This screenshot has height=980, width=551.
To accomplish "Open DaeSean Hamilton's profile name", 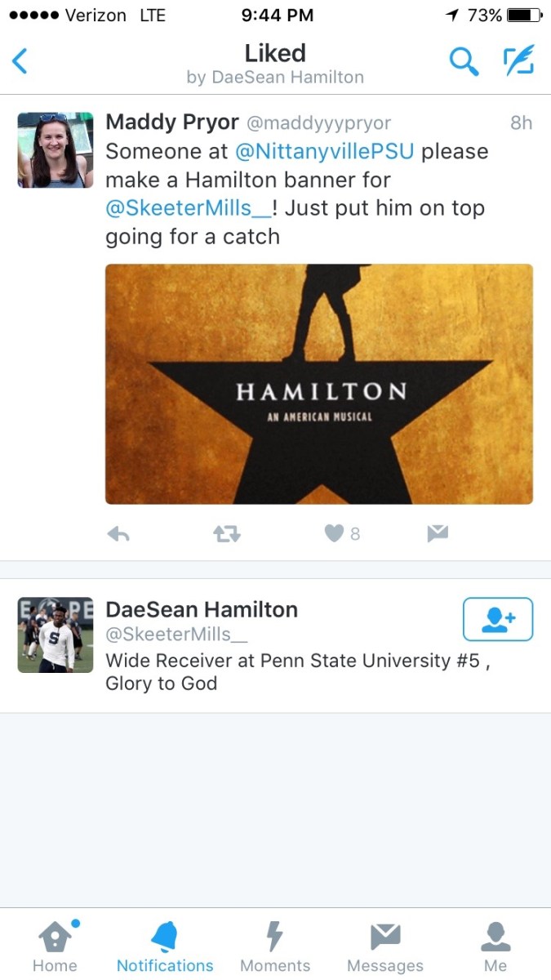I will pyautogui.click(x=202, y=609).
